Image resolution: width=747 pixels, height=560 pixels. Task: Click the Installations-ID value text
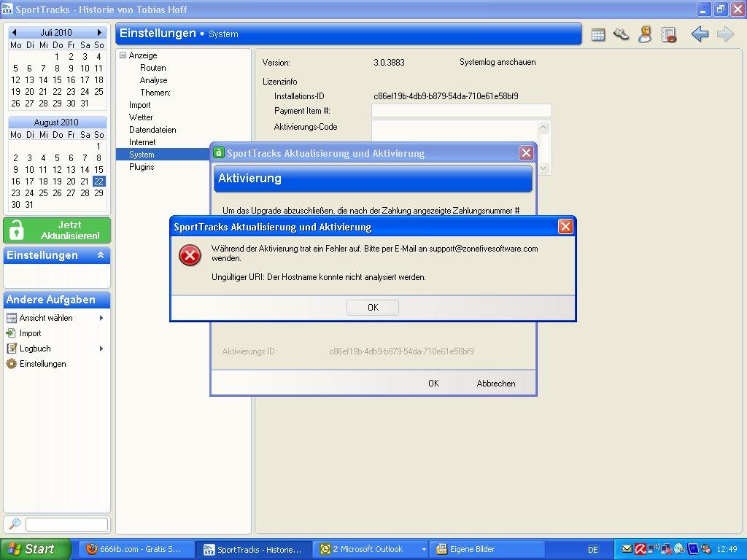pos(446,96)
